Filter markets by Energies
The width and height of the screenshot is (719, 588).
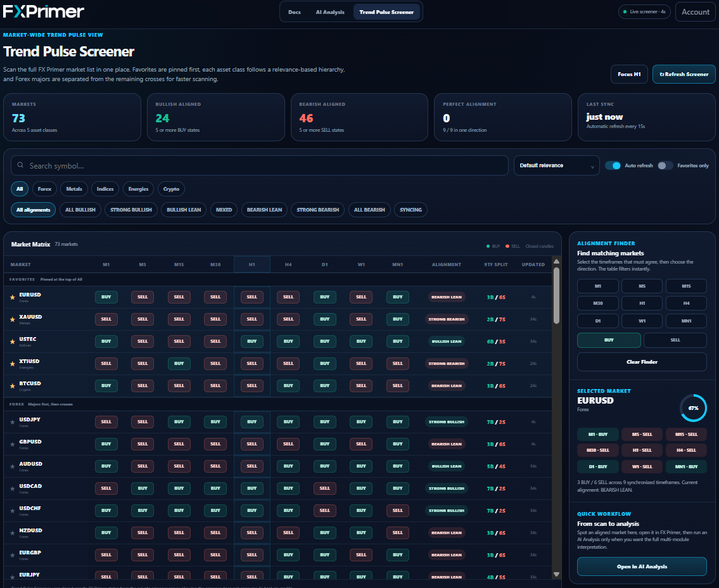coord(138,189)
